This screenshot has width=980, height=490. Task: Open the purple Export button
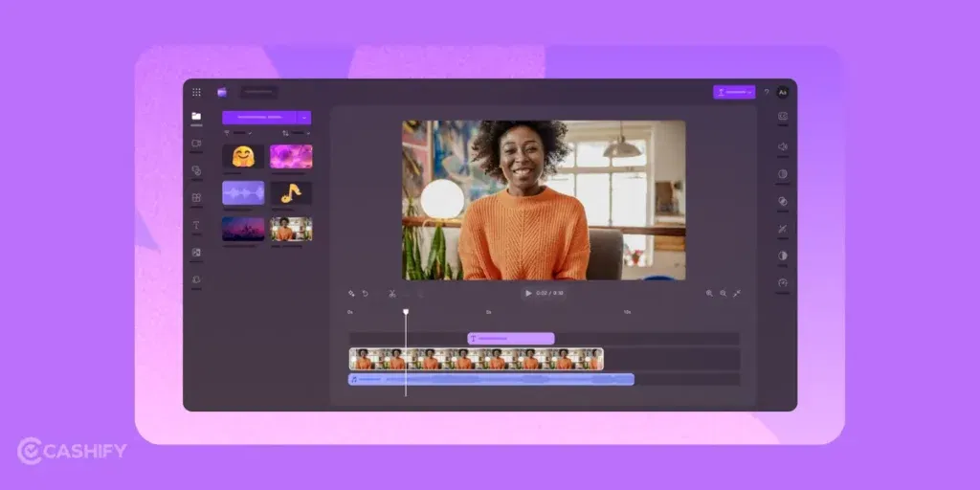click(x=734, y=93)
